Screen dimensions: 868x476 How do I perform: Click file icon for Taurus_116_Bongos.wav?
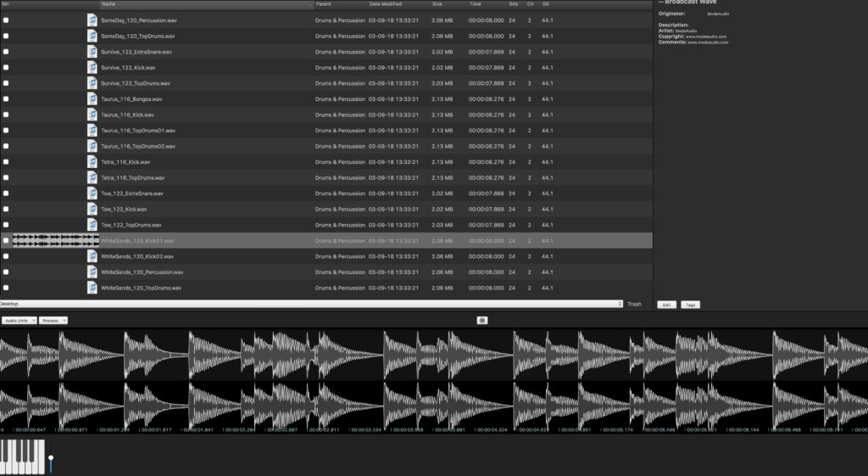tap(92, 99)
